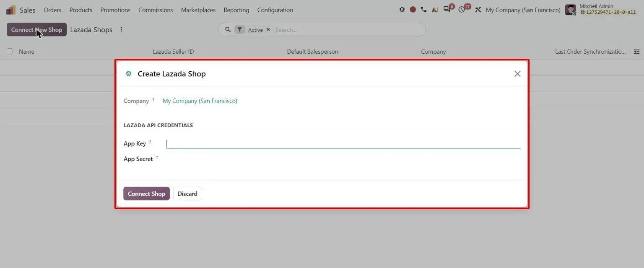Sort by Company column header
The height and width of the screenshot is (268, 644).
pyautogui.click(x=433, y=52)
